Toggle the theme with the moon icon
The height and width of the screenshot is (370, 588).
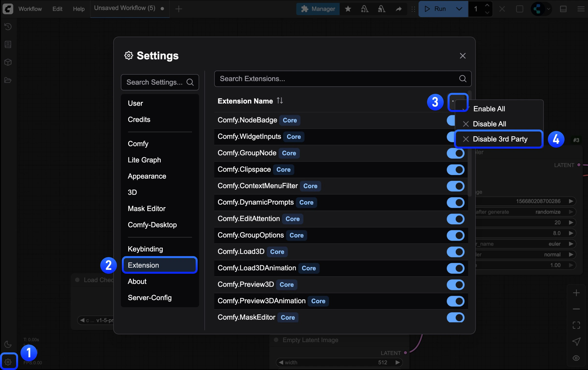[x=8, y=344]
